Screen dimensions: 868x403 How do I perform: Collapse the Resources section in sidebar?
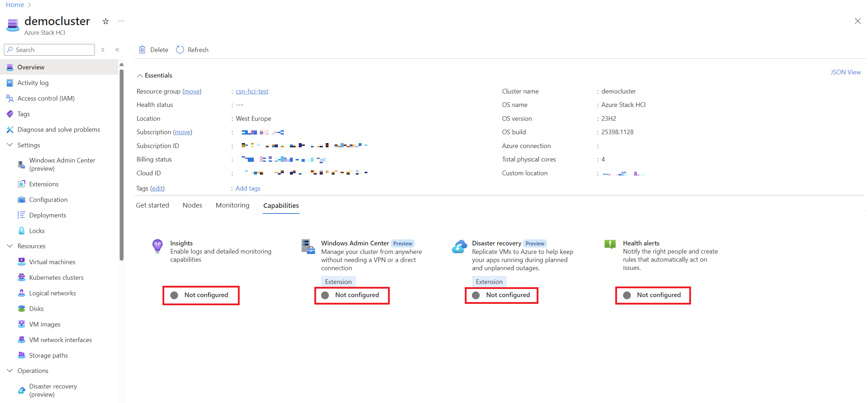(x=10, y=246)
